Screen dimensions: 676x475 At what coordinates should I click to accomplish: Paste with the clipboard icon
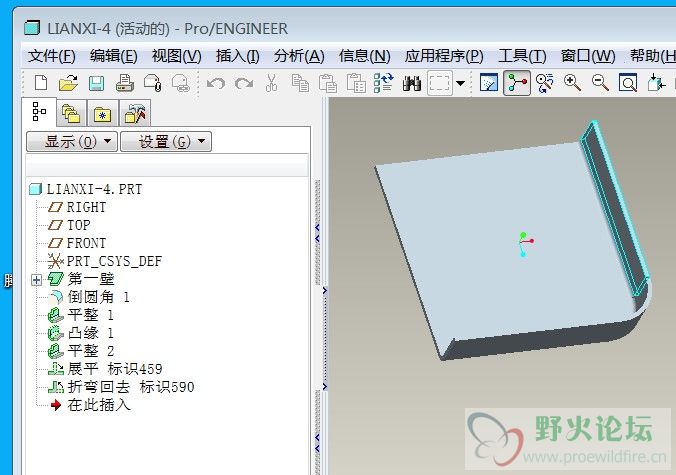pos(328,83)
